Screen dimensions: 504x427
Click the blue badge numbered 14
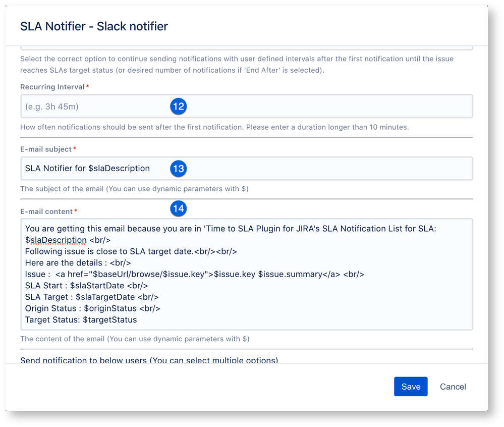click(x=179, y=208)
